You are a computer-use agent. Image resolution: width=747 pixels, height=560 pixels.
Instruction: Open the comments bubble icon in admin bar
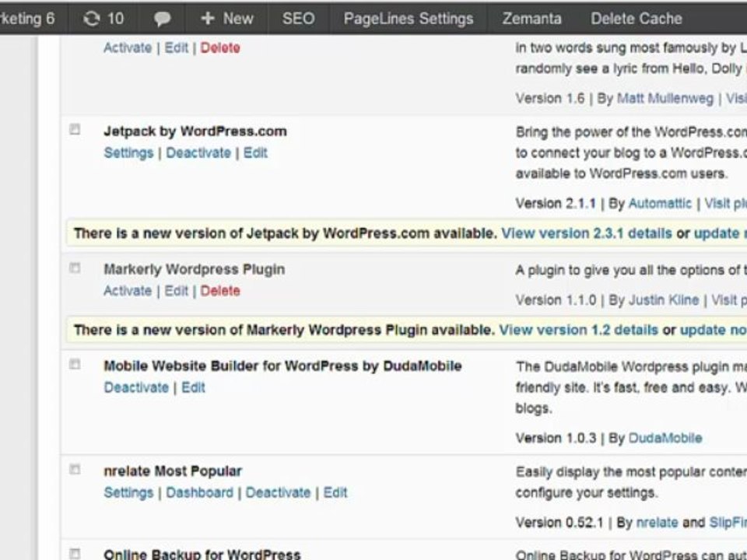(162, 19)
